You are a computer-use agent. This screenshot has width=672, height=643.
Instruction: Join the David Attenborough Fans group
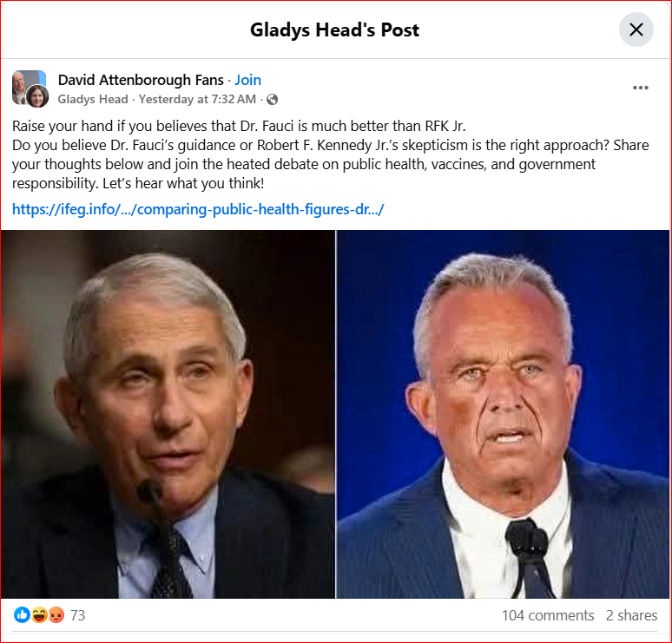(x=247, y=80)
